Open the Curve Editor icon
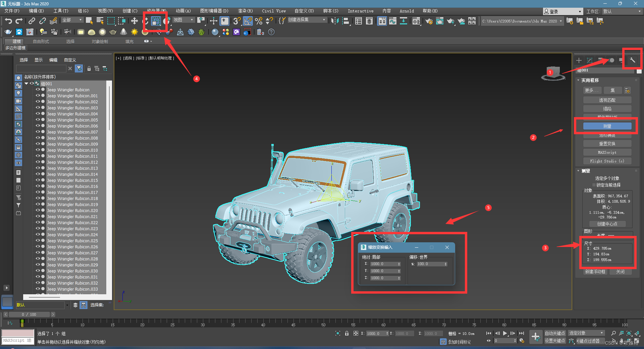644x349 pixels. (393, 21)
